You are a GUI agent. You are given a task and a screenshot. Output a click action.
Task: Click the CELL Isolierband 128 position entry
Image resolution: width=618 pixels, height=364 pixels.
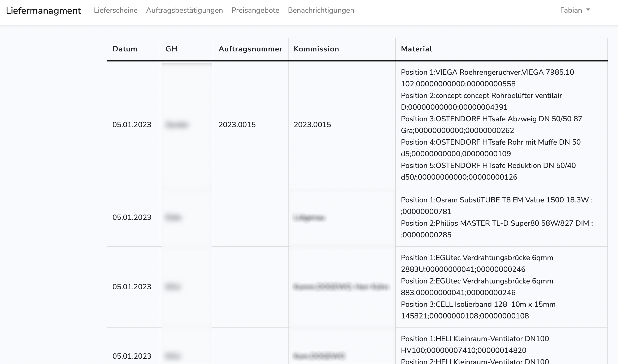point(478,304)
